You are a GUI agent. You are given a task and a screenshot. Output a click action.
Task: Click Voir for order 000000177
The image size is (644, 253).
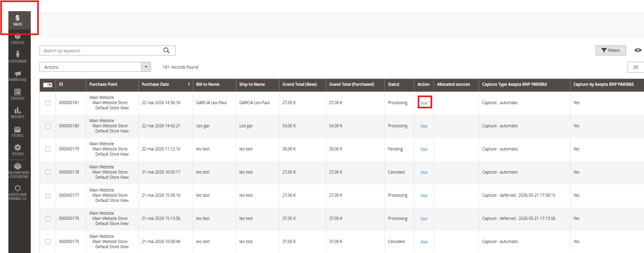click(424, 196)
